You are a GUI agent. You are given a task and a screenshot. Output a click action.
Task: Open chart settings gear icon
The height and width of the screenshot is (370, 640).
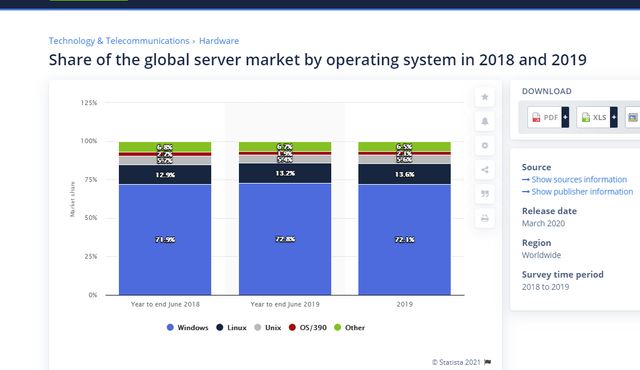click(484, 146)
